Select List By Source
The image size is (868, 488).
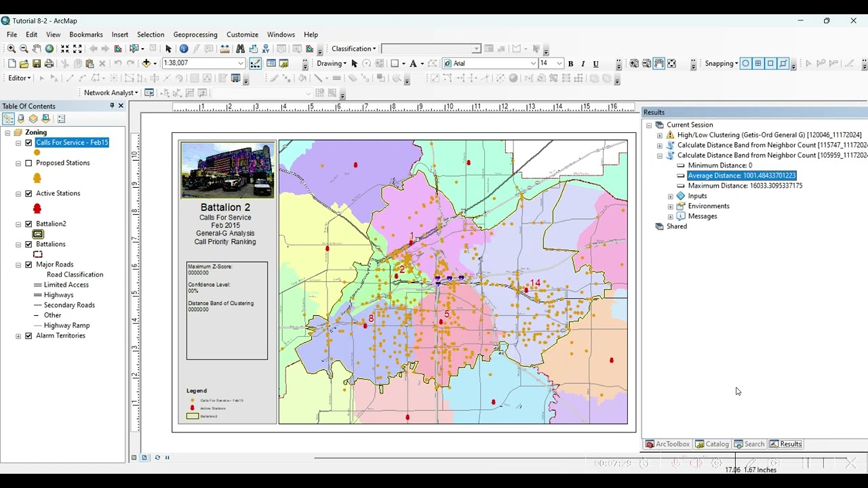(21, 119)
